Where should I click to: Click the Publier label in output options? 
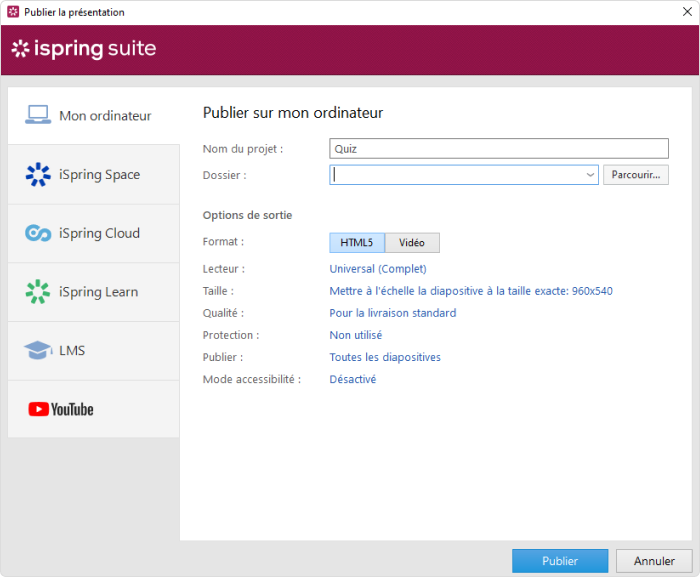click(x=223, y=357)
